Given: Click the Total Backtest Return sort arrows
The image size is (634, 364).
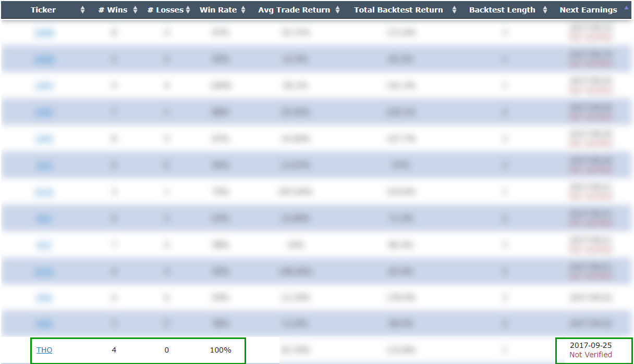Looking at the screenshot, I should pyautogui.click(x=454, y=10).
